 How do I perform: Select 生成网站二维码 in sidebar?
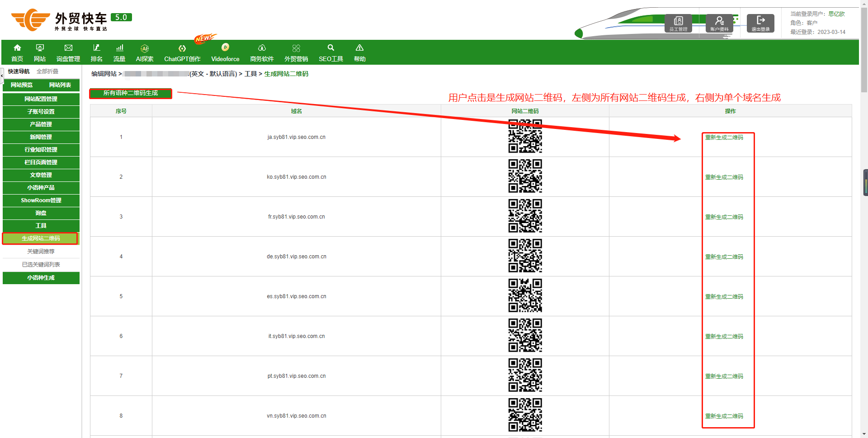click(x=41, y=238)
